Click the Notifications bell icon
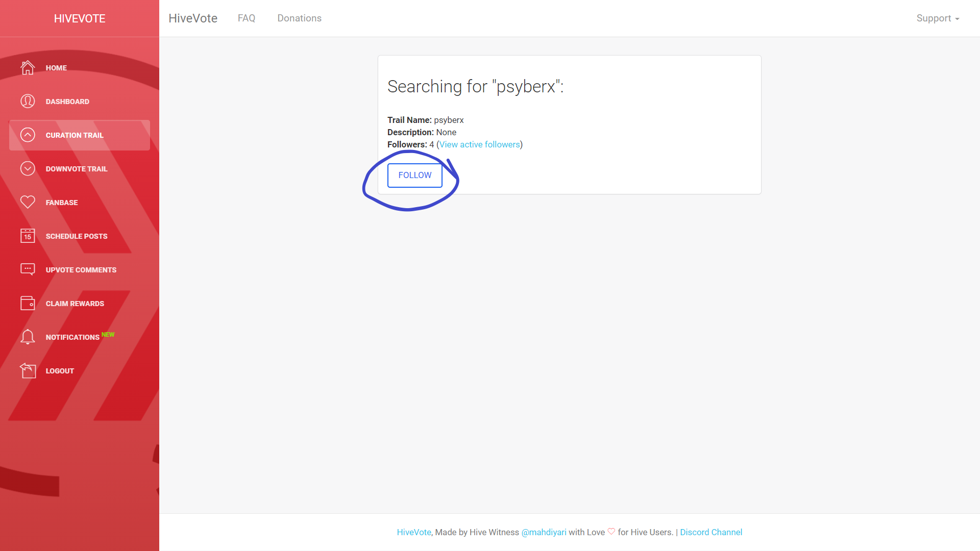Viewport: 980px width, 551px height. pyautogui.click(x=28, y=337)
